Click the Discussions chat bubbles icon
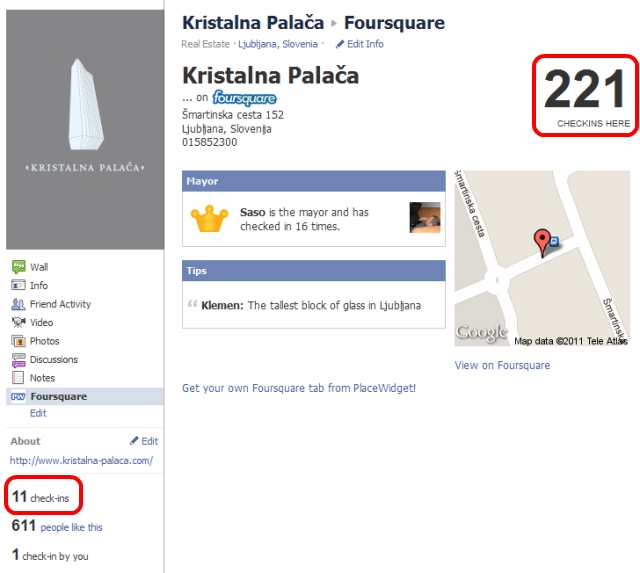 (18, 360)
